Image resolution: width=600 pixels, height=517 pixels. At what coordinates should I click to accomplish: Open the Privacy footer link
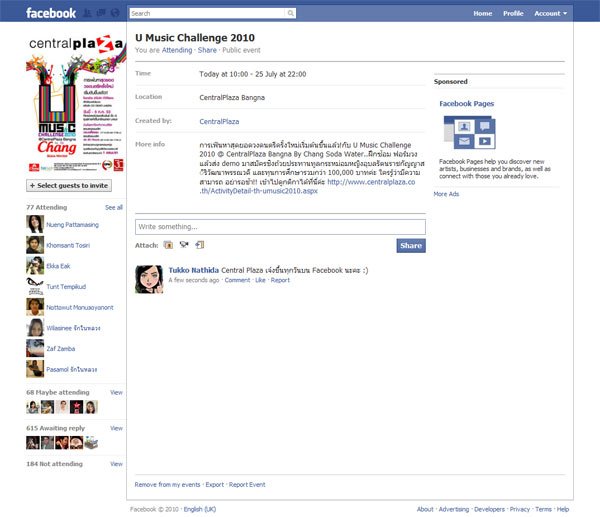click(520, 509)
